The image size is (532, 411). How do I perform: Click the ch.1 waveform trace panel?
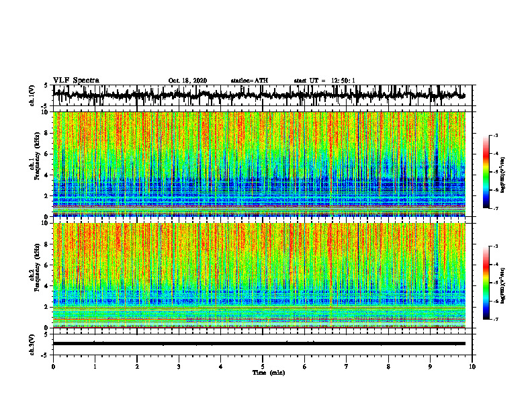(x=263, y=95)
